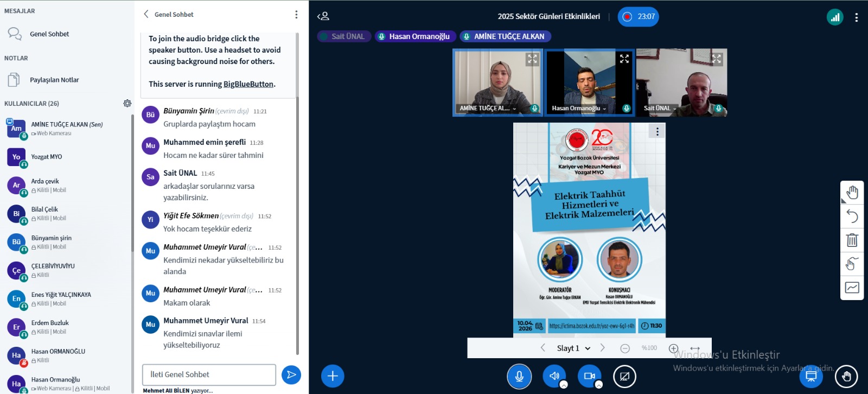Click the recording timer button
Viewport: 868px width, 394px height.
point(639,17)
